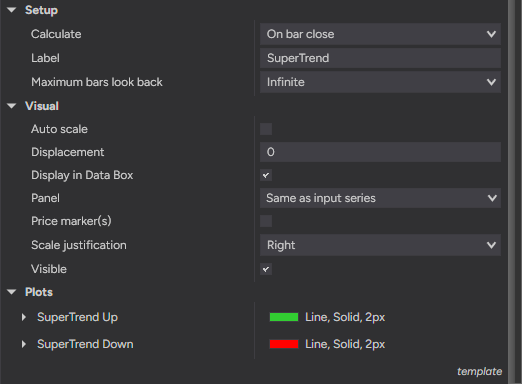Screen dimensions: 522x384
Task: Click the green SuperTrend Up swatch
Action: (284, 317)
